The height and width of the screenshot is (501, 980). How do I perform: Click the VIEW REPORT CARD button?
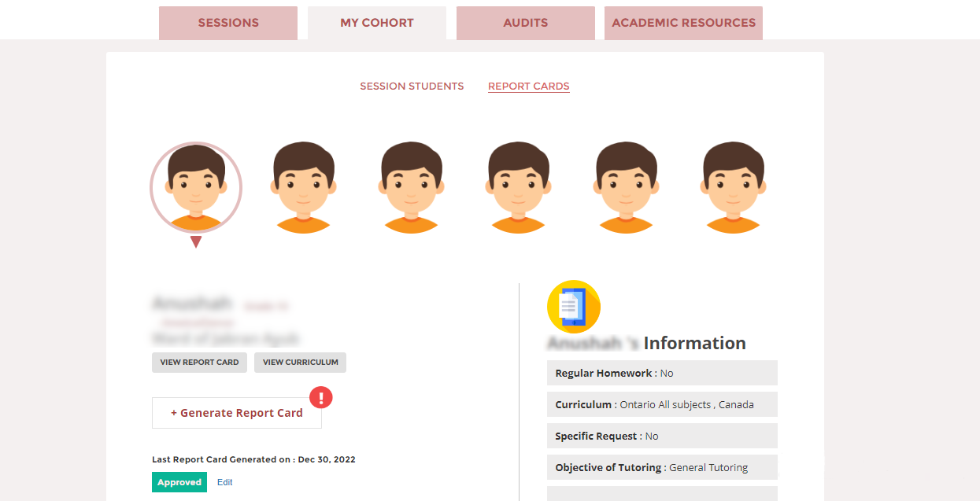tap(199, 363)
